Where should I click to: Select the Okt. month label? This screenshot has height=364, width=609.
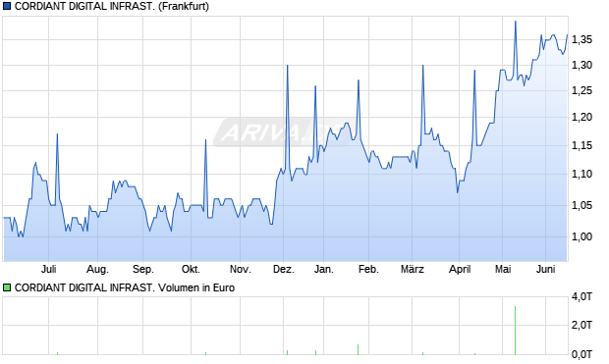[x=191, y=269]
